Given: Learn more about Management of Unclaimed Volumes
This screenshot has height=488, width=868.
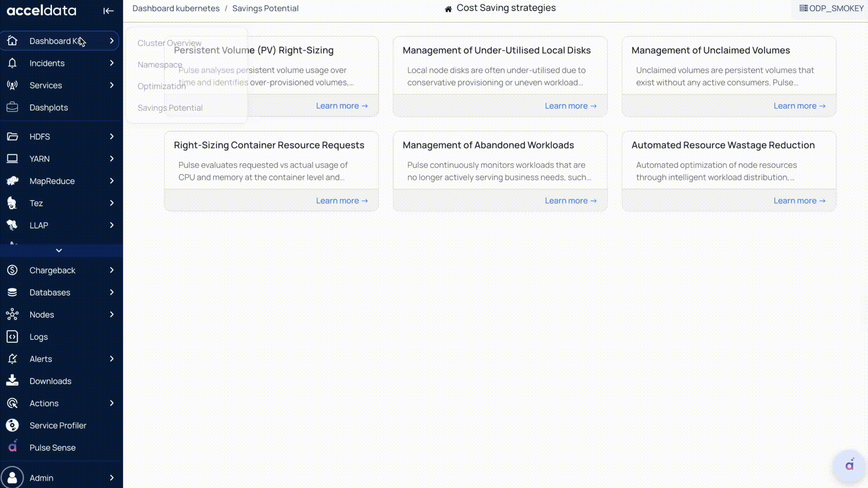Looking at the screenshot, I should (799, 106).
